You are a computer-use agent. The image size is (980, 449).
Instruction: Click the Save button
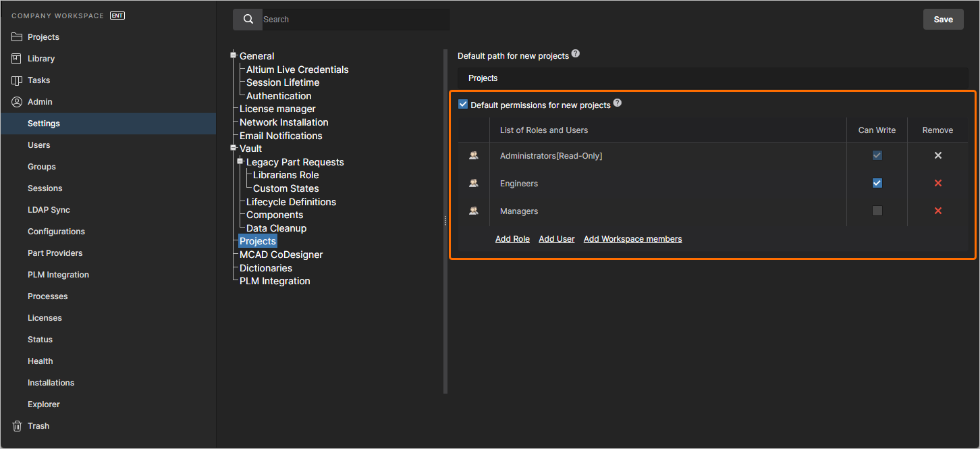pyautogui.click(x=943, y=19)
